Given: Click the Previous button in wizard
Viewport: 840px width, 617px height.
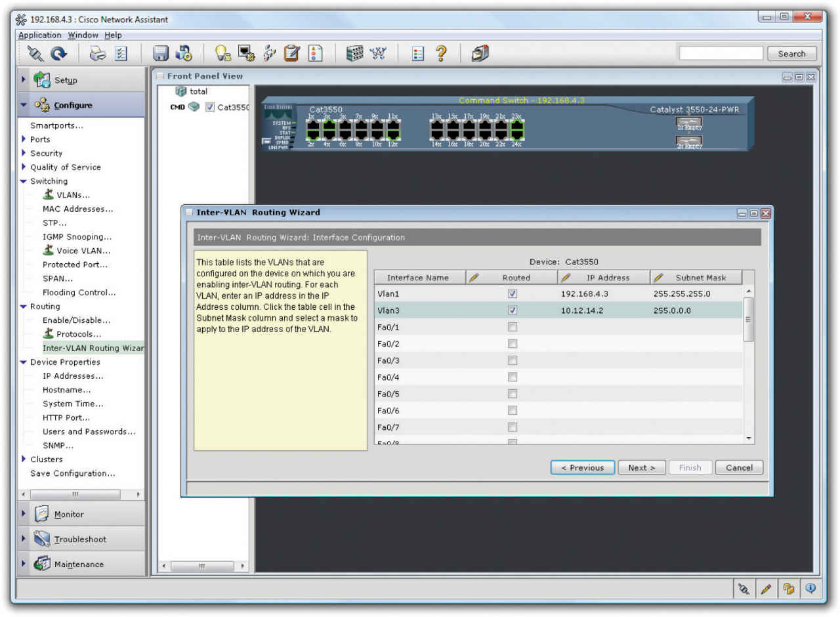Looking at the screenshot, I should click(583, 468).
